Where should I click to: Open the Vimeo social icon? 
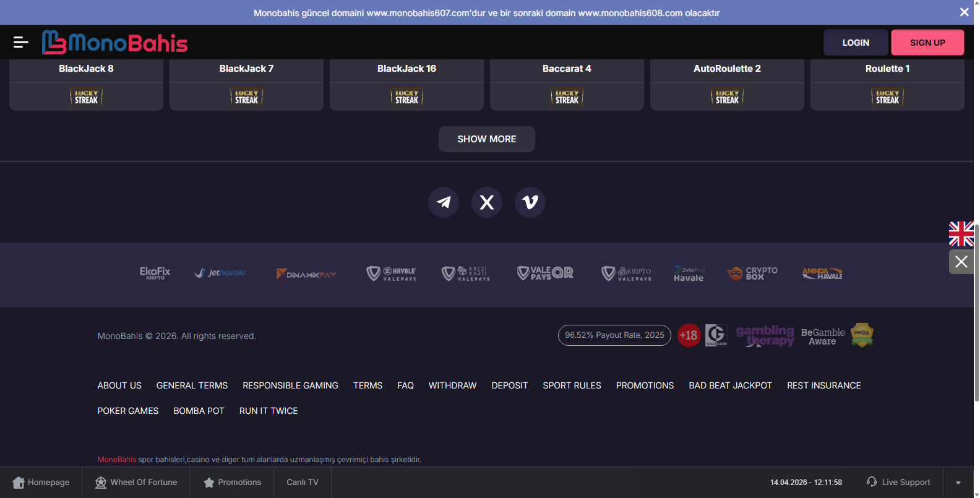530,202
